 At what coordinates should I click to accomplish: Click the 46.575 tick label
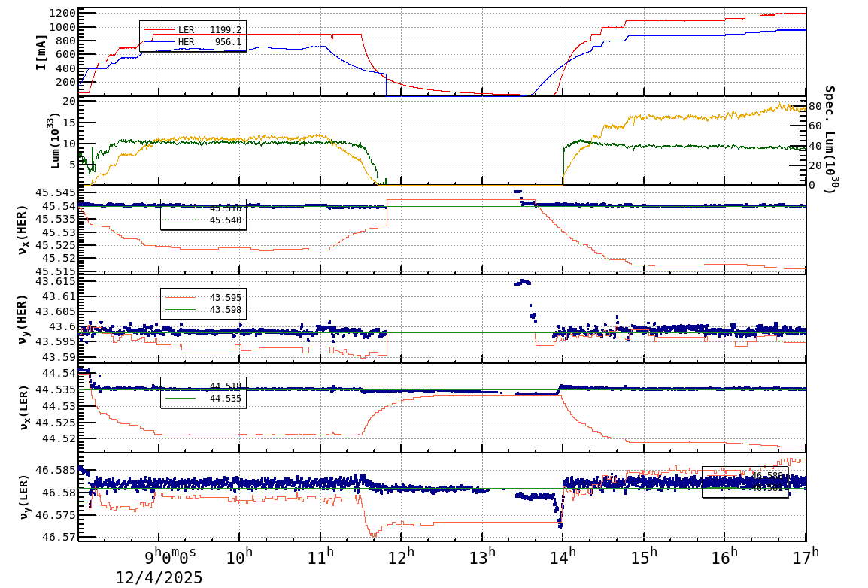[x=56, y=514]
